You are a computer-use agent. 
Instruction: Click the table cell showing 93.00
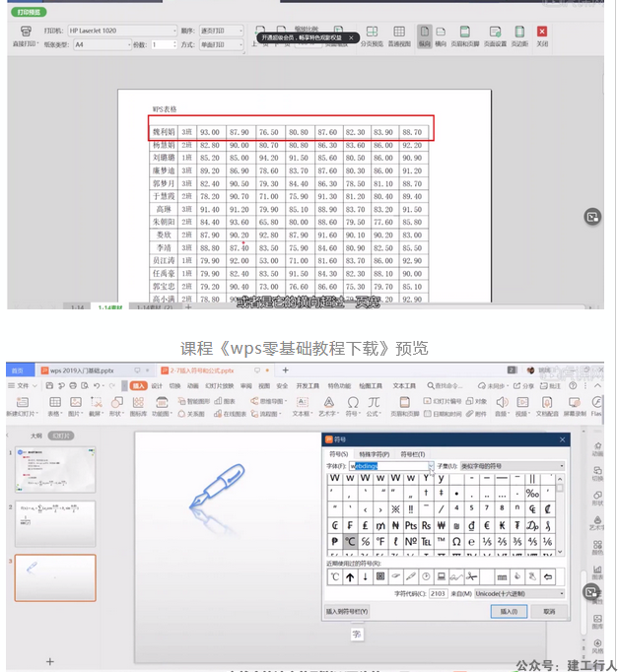tap(210, 132)
